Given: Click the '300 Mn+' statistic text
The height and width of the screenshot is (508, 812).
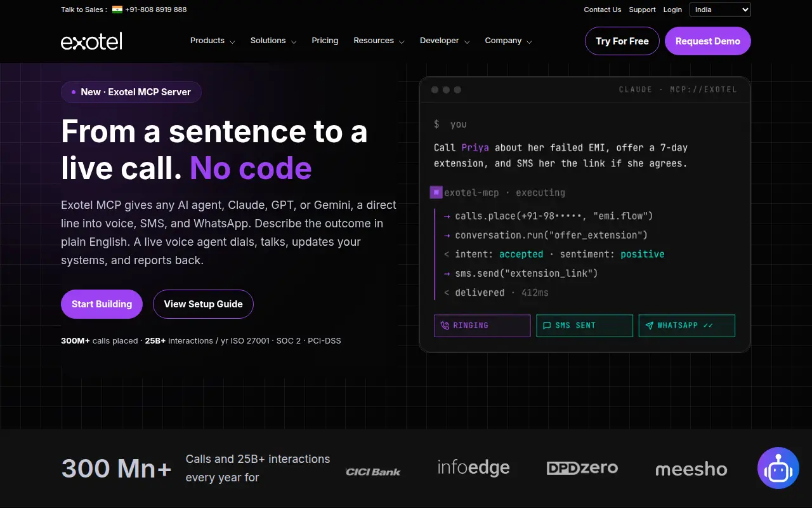Looking at the screenshot, I should click(117, 469).
